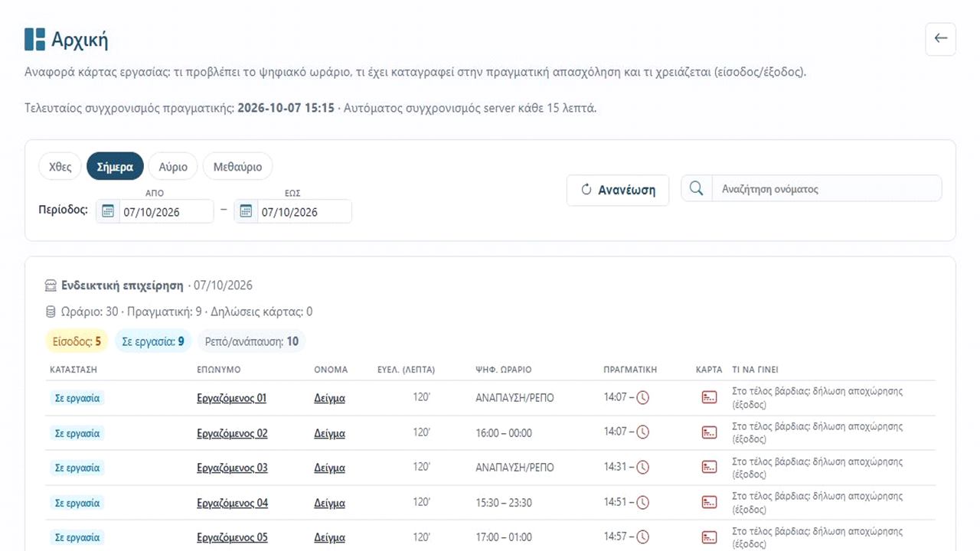Click Σε εργασία status of Εργαζόμενος 04
Screen dimensions: 980x551
coord(77,503)
